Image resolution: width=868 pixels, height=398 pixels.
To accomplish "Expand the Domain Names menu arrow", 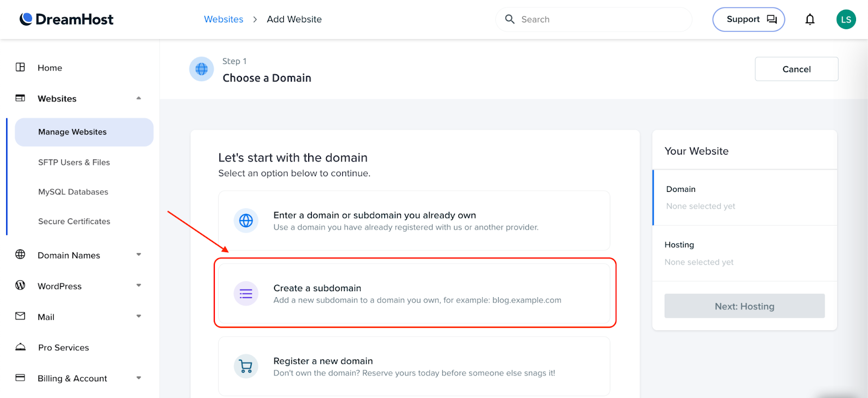I will click(139, 255).
